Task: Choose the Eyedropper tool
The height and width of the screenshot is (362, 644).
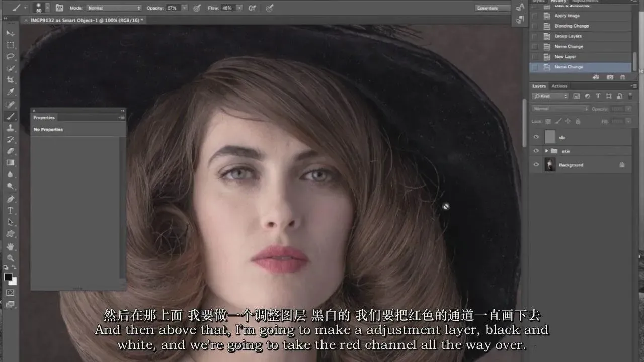Action: (10, 92)
